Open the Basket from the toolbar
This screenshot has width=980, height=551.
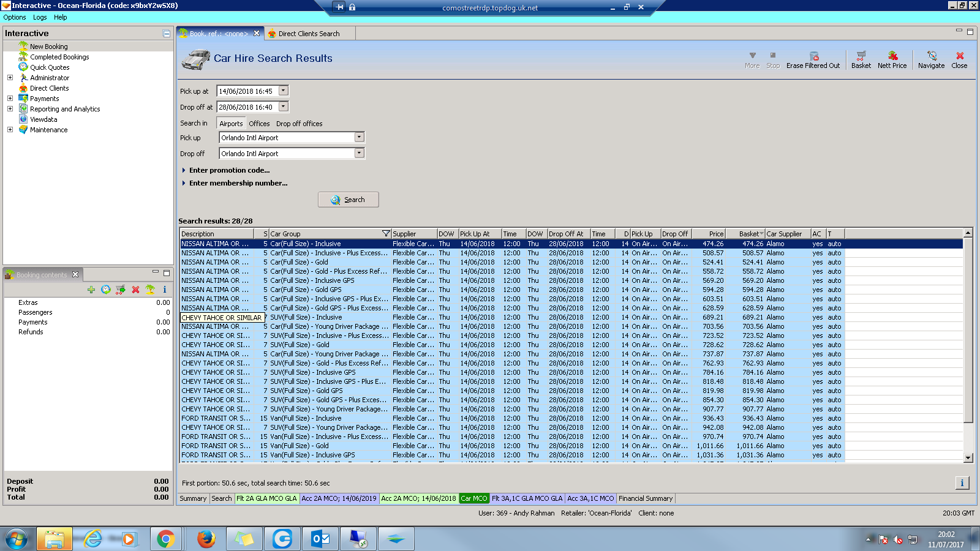point(861,56)
